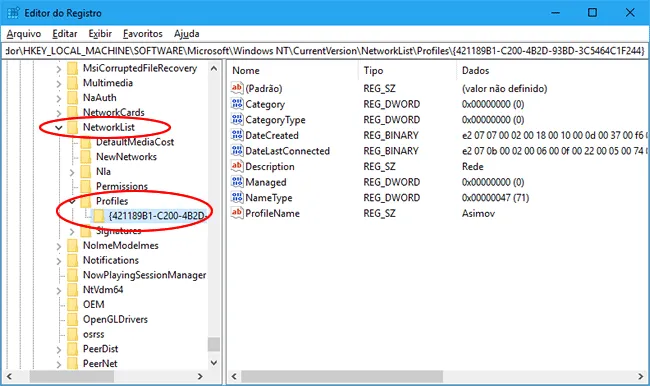The width and height of the screenshot is (650, 386).
Task: Click the OEM folder icon
Action: [x=73, y=305]
